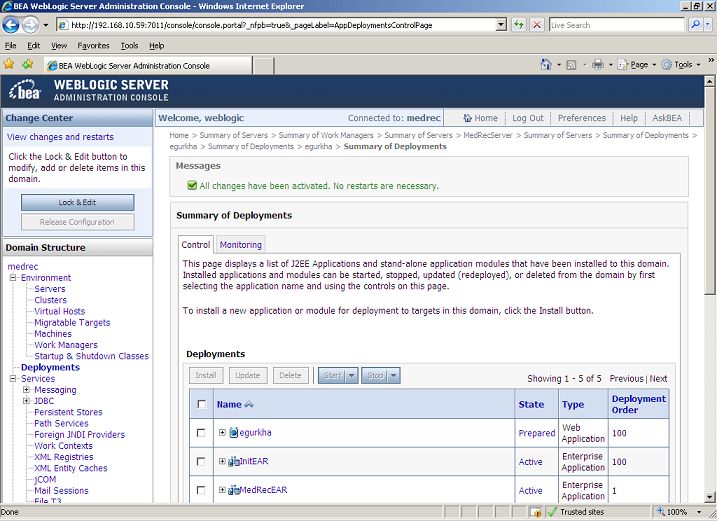Click the Name column sort arrow icon
The image size is (717, 521).
click(x=249, y=404)
